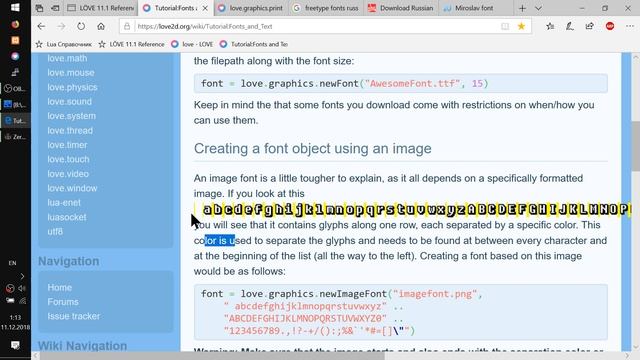Image resolution: width=640 pixels, height=360 pixels.
Task: Go back to previous page
Action: [41, 26]
